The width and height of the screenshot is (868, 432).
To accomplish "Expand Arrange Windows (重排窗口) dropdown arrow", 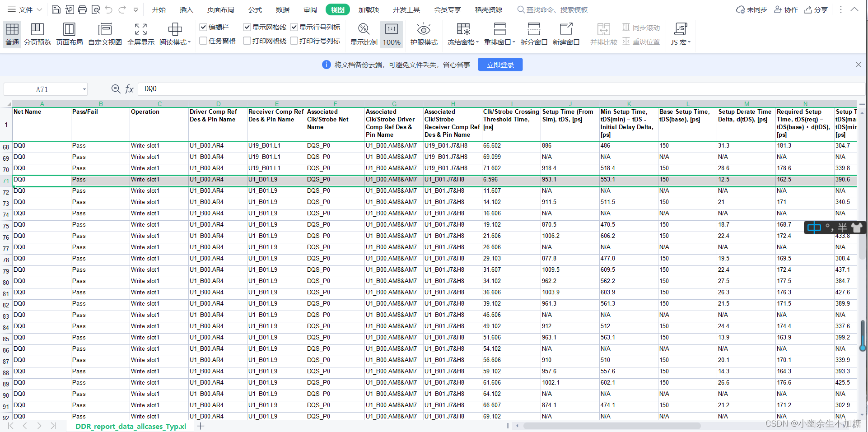I will coord(514,42).
